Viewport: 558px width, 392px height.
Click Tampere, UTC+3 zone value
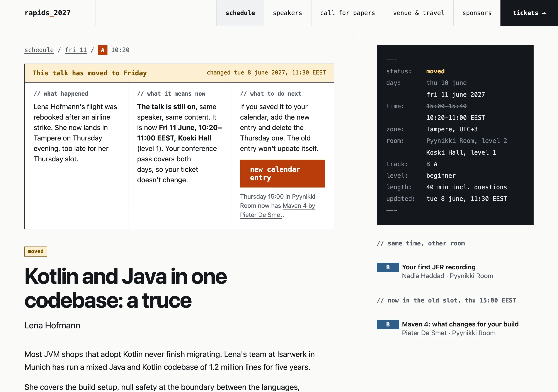[452, 129]
